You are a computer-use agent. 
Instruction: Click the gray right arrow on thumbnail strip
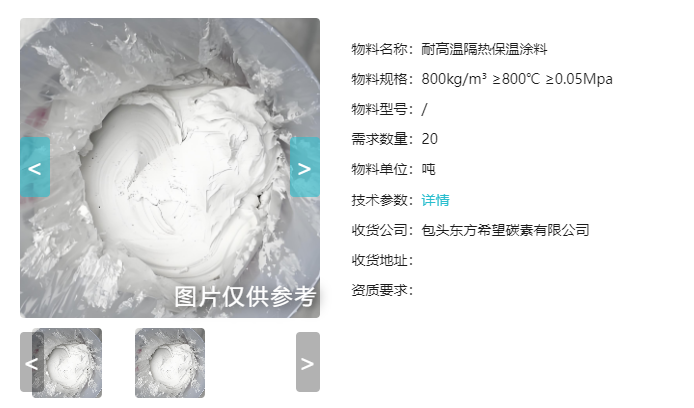[308, 362]
